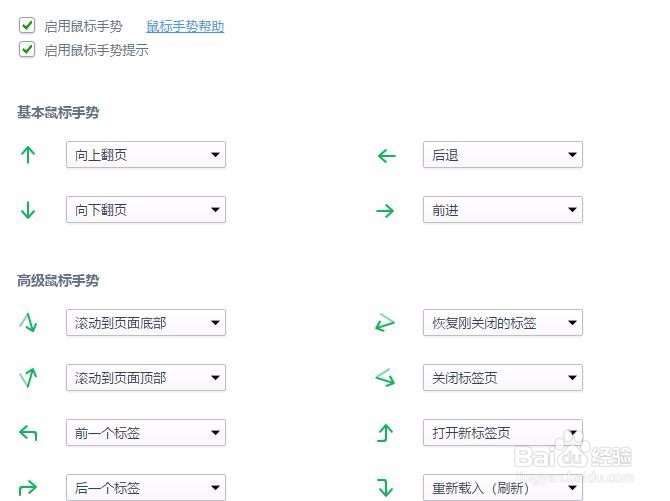Viewport: 670px width, 501px height.
Task: Open the 滚动到页面底部 dropdown
Action: [145, 323]
